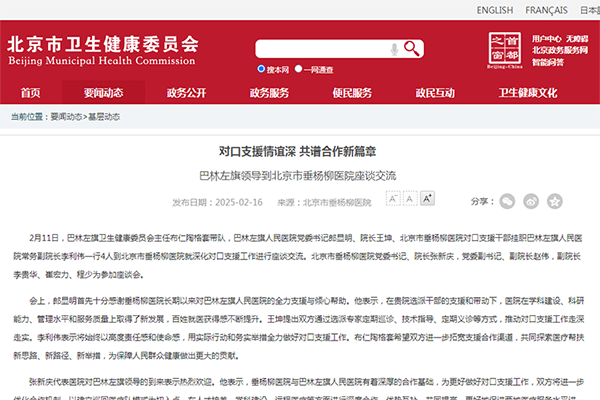
Task: Share article via WeChat icon
Action: pos(508,200)
